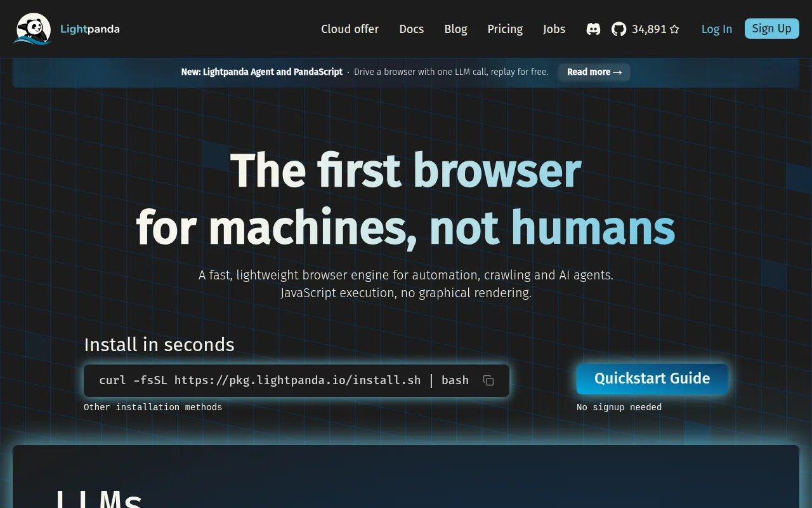812x508 pixels.
Task: Click the "Install in seconds" heading
Action: pyautogui.click(x=159, y=345)
